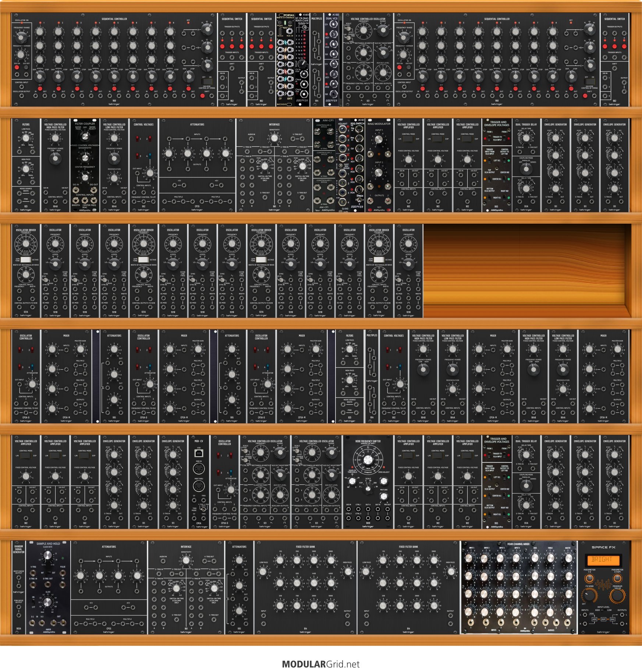
Task: Click OSC OFF button on left Sequential Controller
Action: coord(26,68)
